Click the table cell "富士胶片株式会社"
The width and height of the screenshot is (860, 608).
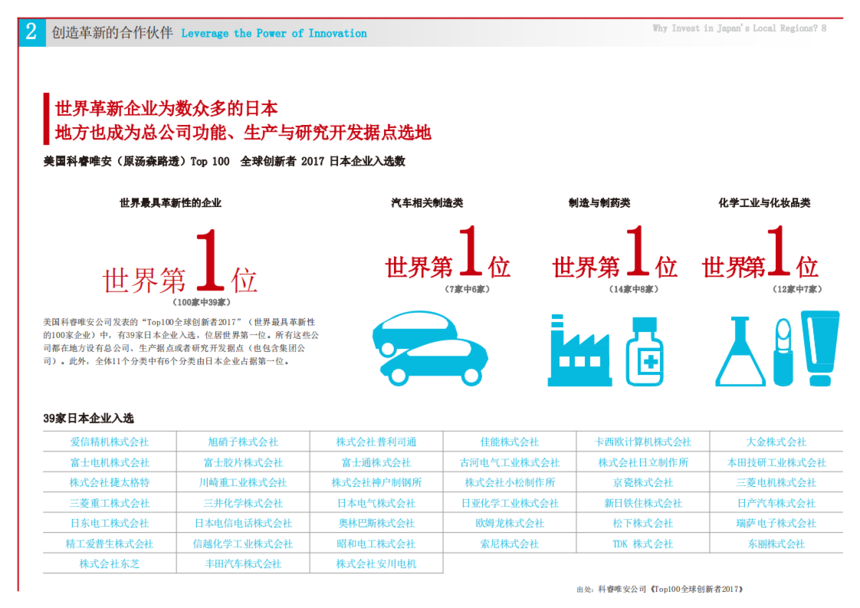[x=243, y=462]
